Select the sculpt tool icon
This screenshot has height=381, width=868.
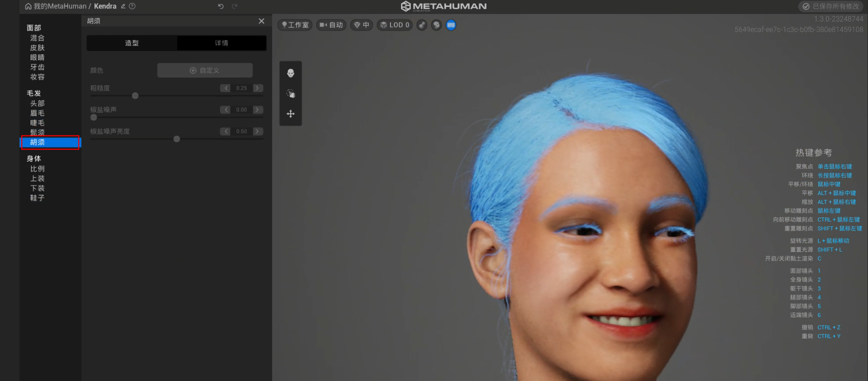click(x=290, y=93)
